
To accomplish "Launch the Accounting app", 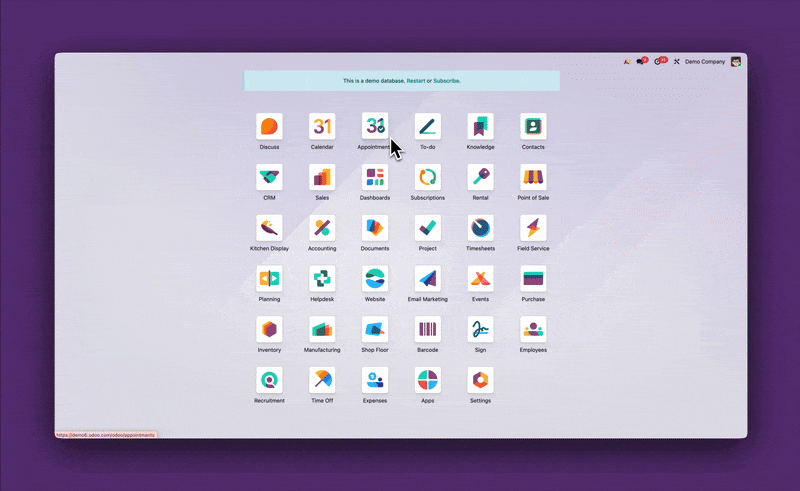I will click(x=322, y=228).
